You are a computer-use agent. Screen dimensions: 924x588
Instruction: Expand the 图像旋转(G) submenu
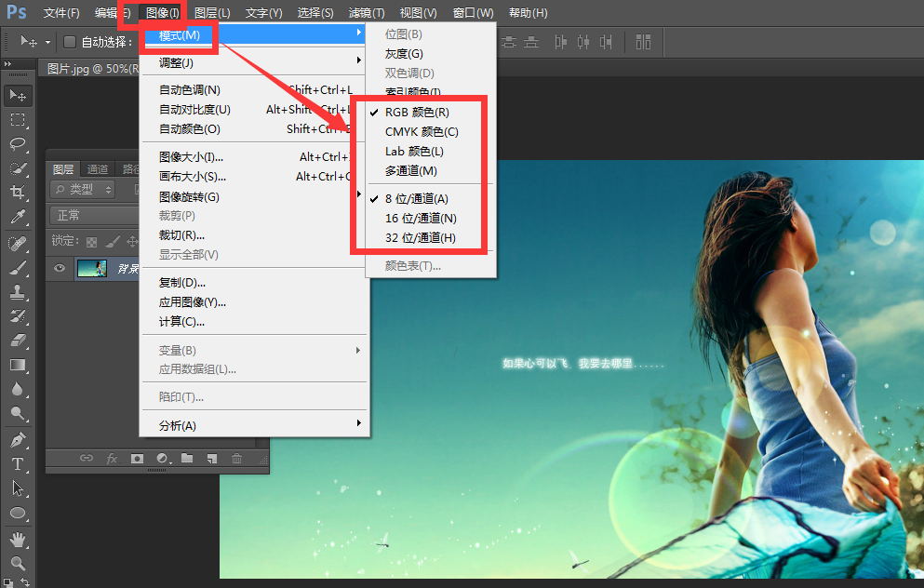click(x=254, y=196)
